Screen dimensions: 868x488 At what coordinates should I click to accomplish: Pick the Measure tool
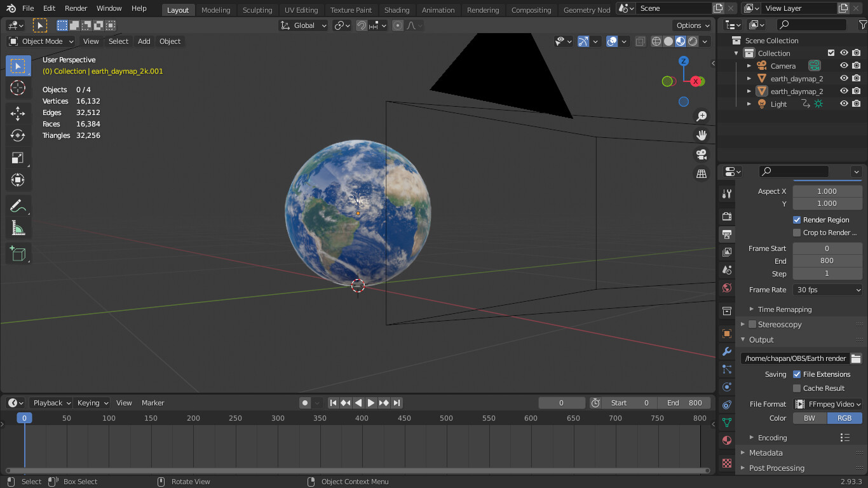click(18, 227)
